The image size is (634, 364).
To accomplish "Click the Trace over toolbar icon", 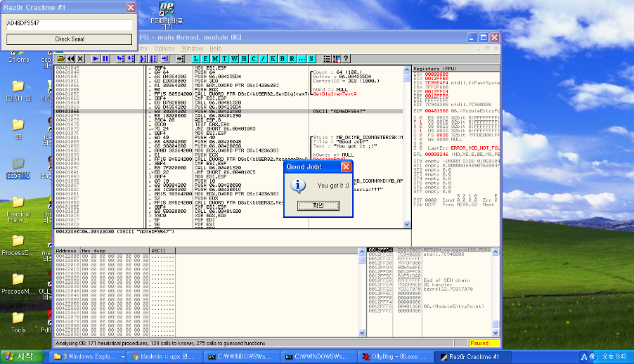I will 153,59.
